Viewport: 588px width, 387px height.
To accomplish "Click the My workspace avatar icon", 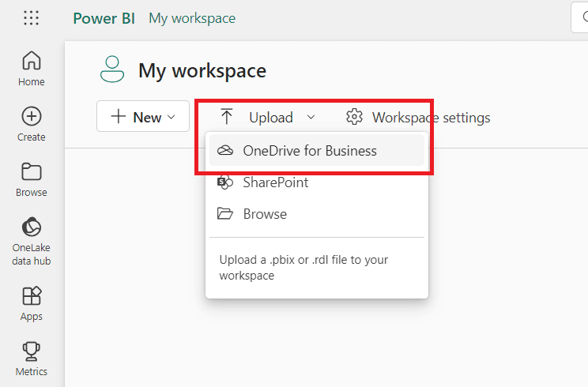I will coord(112,70).
